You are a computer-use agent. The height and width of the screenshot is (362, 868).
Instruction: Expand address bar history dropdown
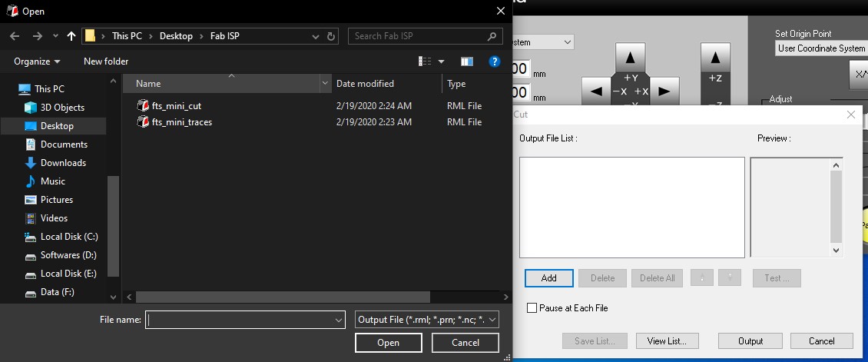[316, 37]
